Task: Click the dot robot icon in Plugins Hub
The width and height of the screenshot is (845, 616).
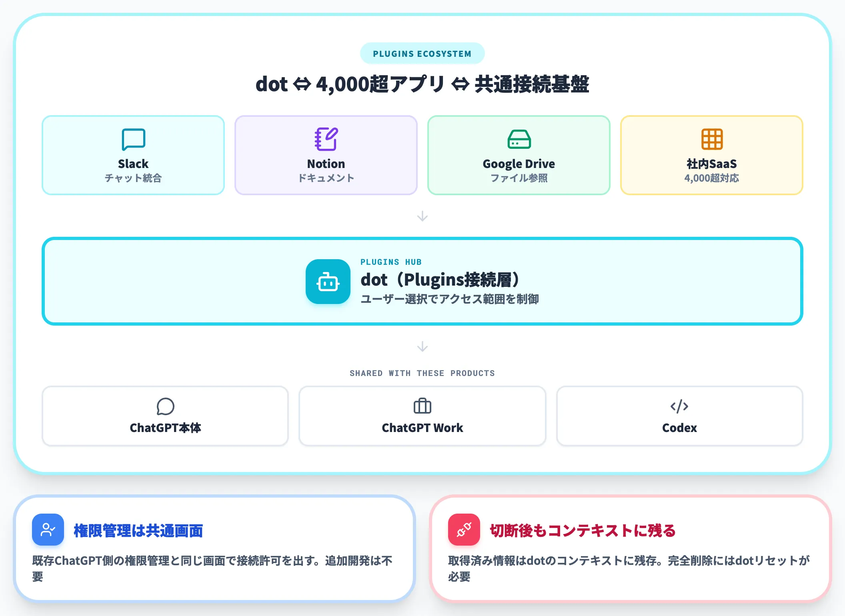Action: [328, 282]
